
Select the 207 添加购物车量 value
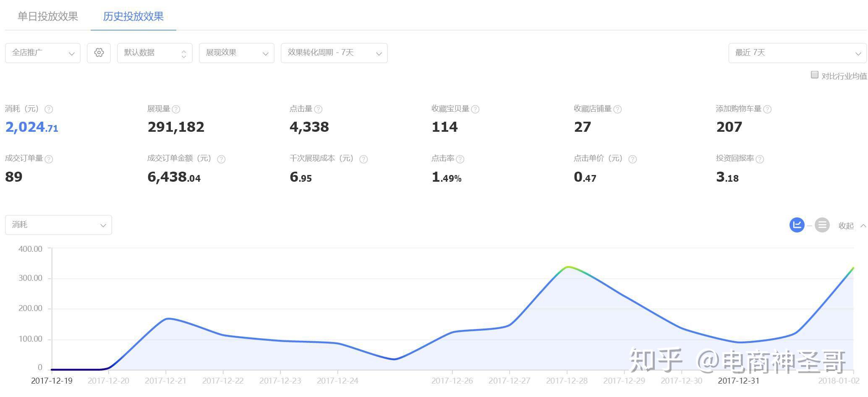tap(729, 127)
